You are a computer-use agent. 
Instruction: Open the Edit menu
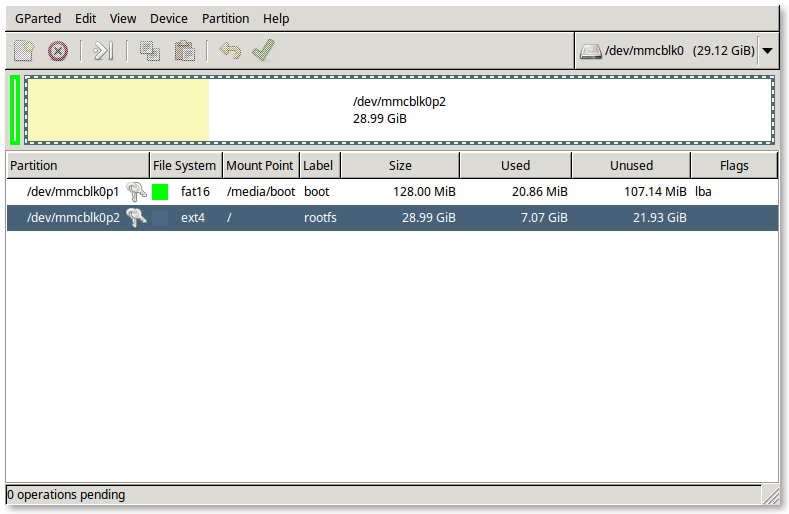[86, 19]
